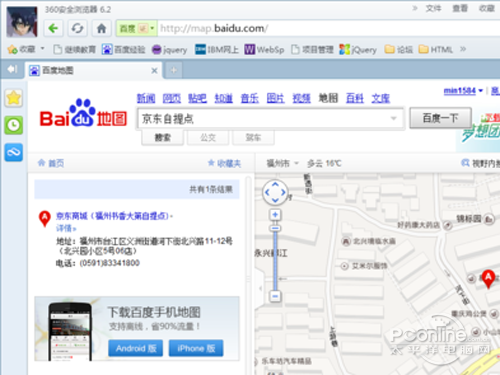
Task: Show more bookmarks chevron
Action: [463, 49]
